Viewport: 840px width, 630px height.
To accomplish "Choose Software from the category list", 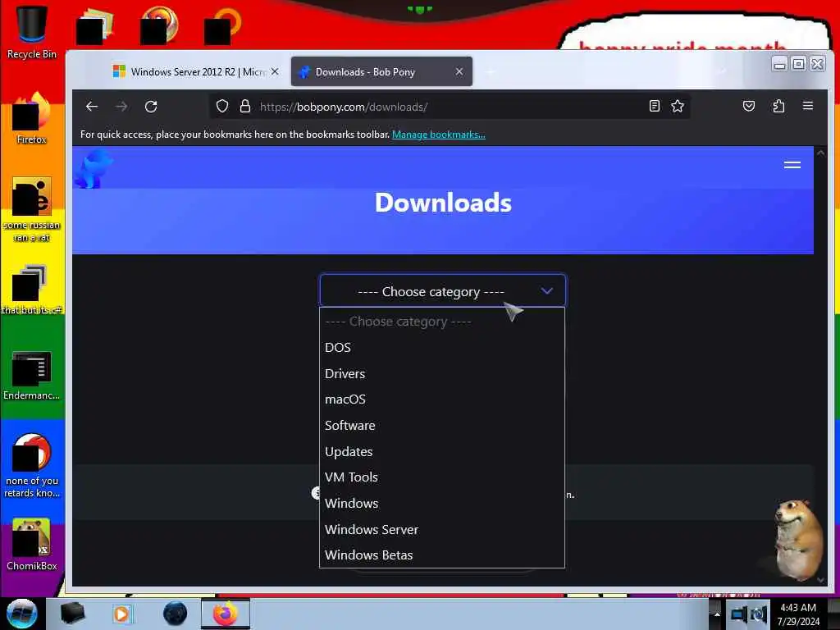I will [x=442, y=426].
